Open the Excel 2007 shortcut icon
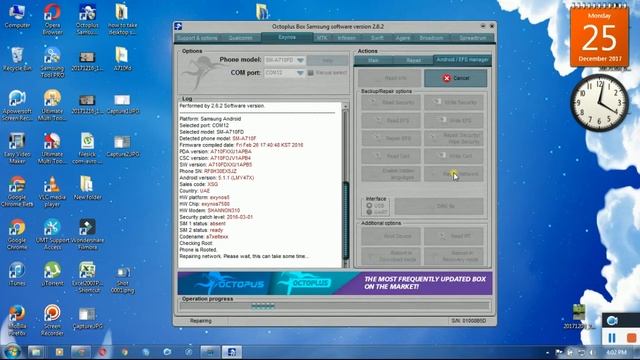 (87, 278)
